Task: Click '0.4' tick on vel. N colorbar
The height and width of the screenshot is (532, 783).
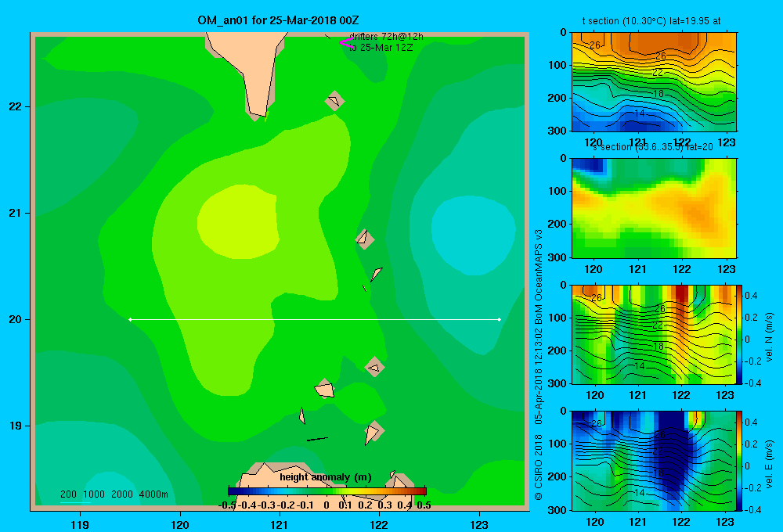Action: tap(751, 296)
